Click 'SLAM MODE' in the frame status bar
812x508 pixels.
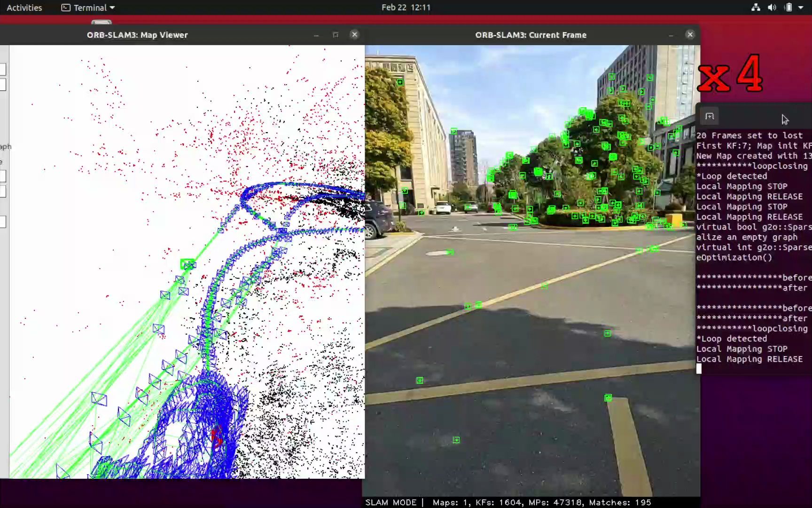(x=391, y=502)
